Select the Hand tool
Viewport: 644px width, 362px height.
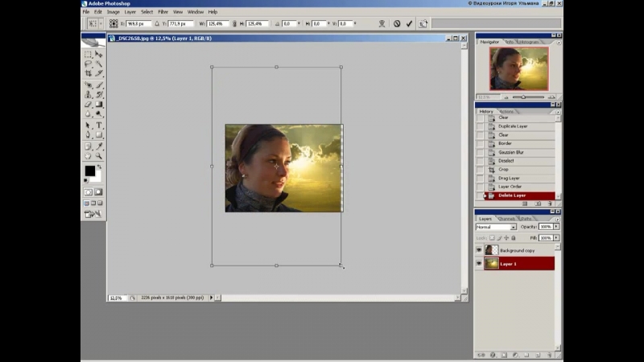[89, 156]
